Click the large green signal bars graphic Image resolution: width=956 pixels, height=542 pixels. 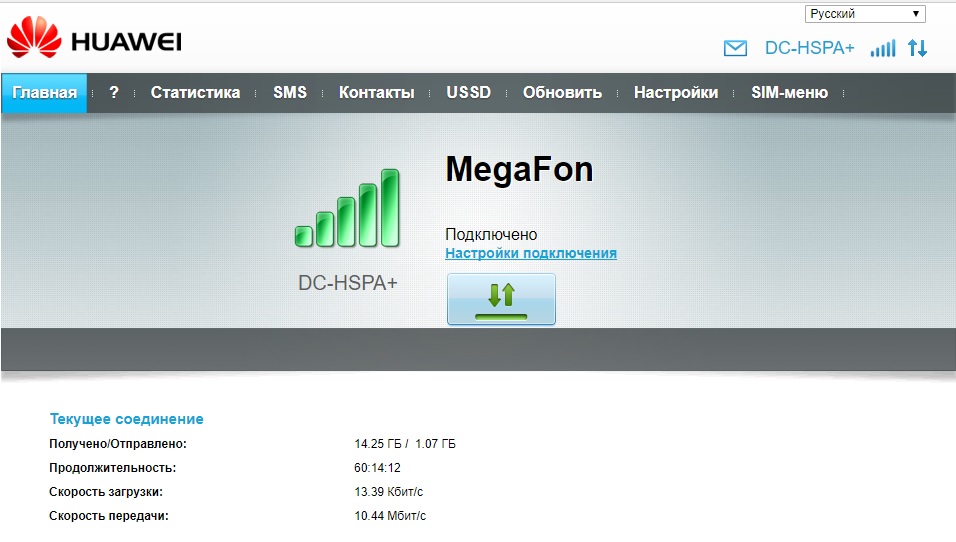click(x=347, y=209)
